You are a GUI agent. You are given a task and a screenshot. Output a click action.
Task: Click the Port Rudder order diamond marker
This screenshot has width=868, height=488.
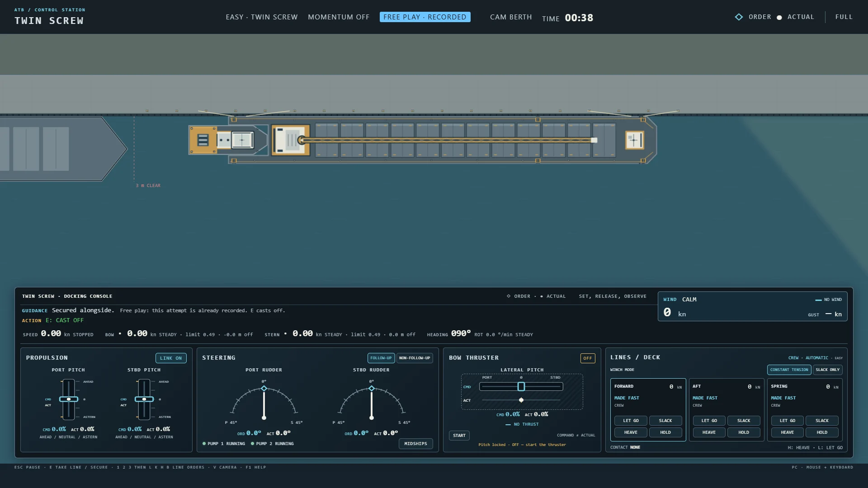click(264, 389)
